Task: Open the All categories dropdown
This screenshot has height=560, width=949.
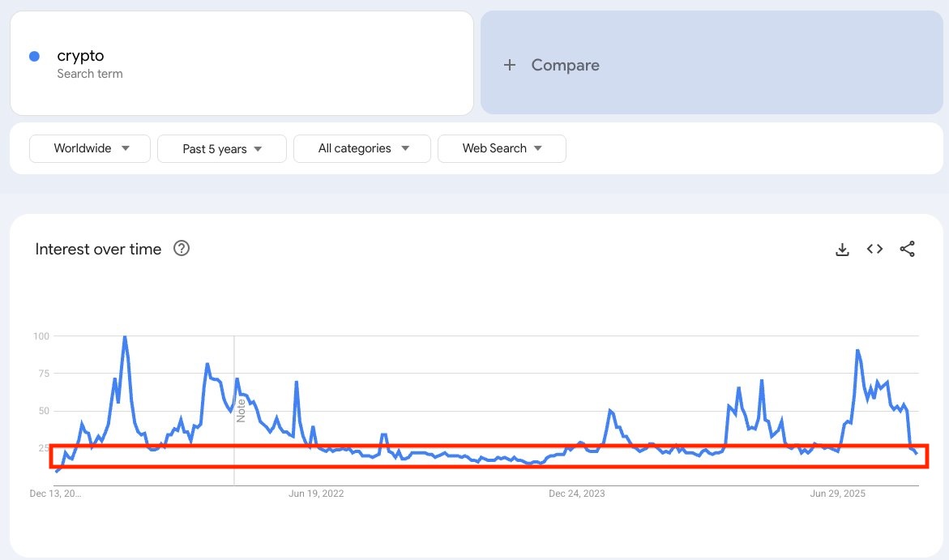Action: coord(362,148)
